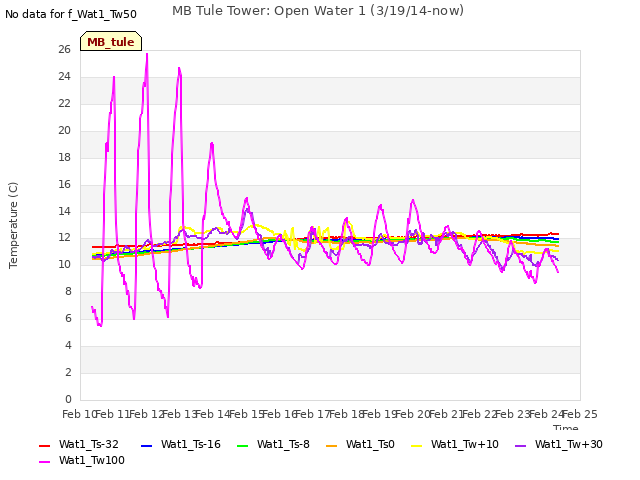
Task: Click the Wat1_Tw100 legend label
Action: pos(92,460)
